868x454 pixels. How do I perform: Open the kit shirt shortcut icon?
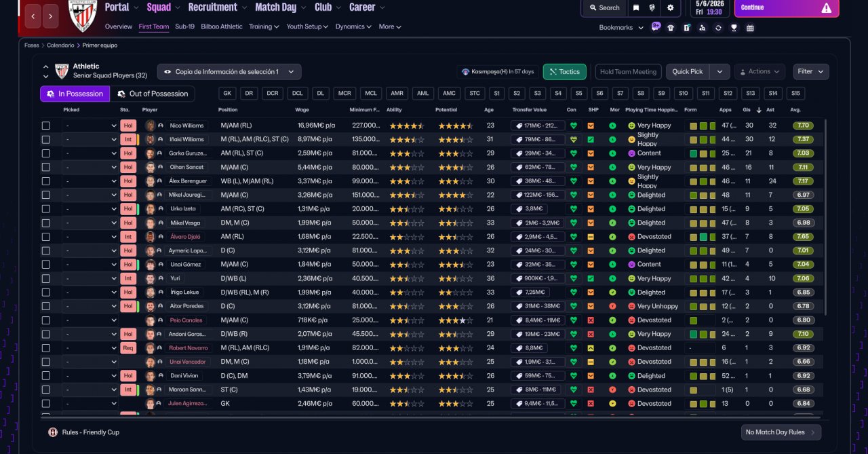click(671, 28)
